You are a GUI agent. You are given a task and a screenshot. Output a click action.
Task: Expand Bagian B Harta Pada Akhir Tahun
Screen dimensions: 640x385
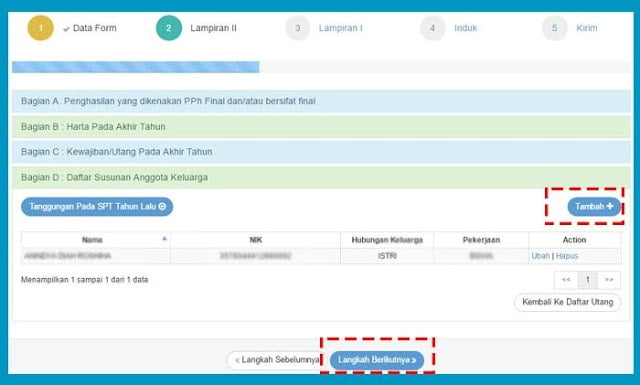click(321, 127)
